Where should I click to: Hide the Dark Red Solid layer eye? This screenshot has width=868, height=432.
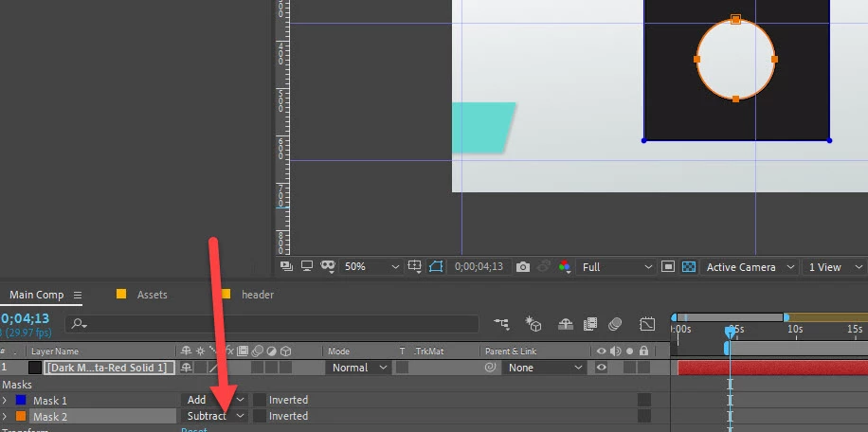[601, 368]
